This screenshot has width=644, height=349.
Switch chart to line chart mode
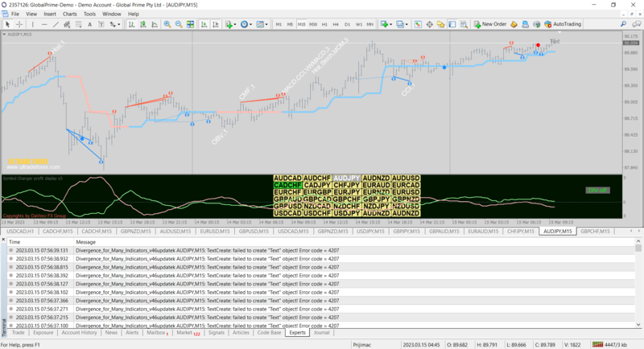(155, 25)
